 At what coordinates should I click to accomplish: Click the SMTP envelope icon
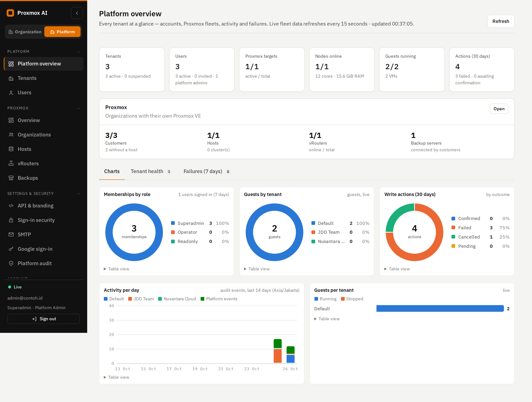pyautogui.click(x=11, y=235)
